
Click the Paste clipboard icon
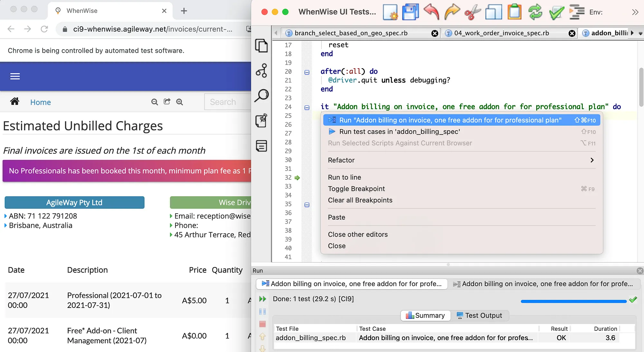click(x=515, y=12)
